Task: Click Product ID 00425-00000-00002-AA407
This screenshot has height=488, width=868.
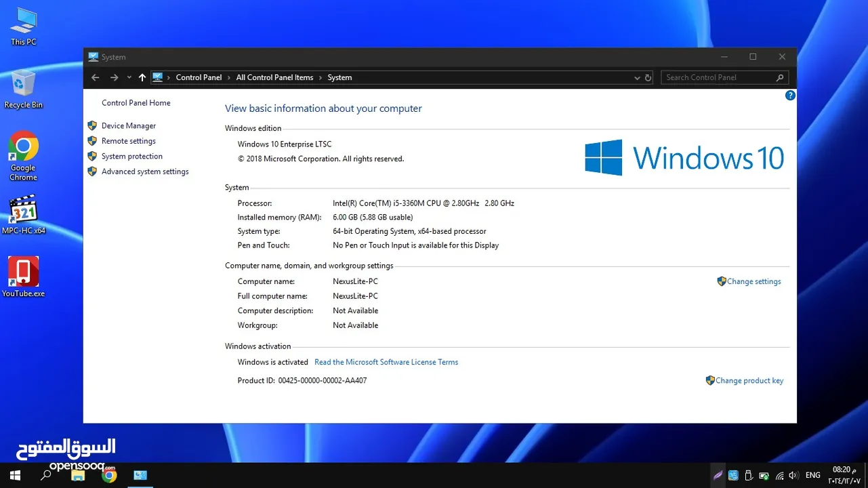Action: [x=323, y=380]
